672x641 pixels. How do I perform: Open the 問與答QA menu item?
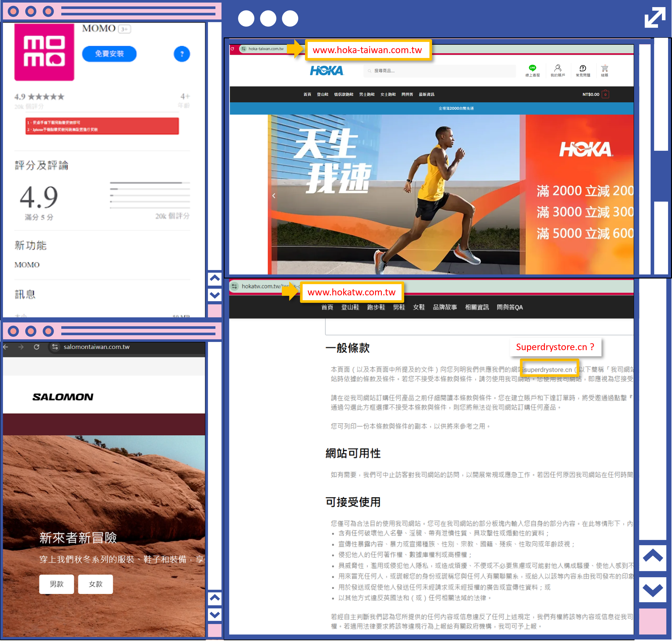(509, 307)
